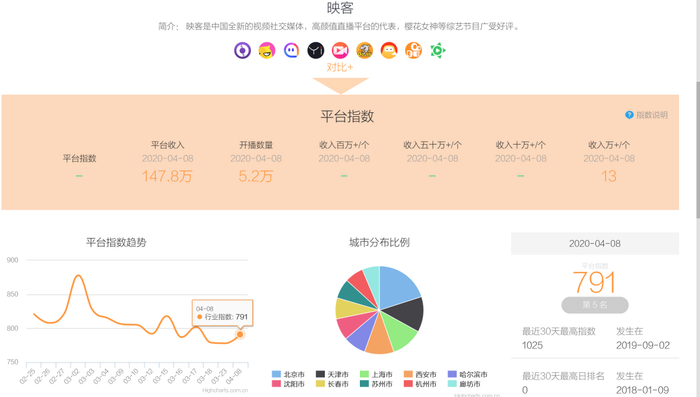Screen dimensions: 700x397
Task: Choose the black YY platform icon
Action: [316, 50]
